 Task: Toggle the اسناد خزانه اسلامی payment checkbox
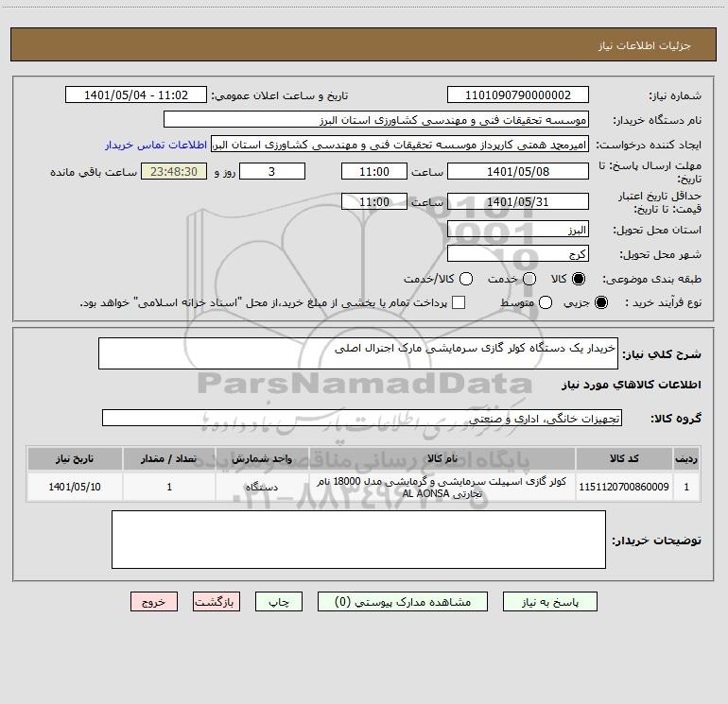coord(459,302)
